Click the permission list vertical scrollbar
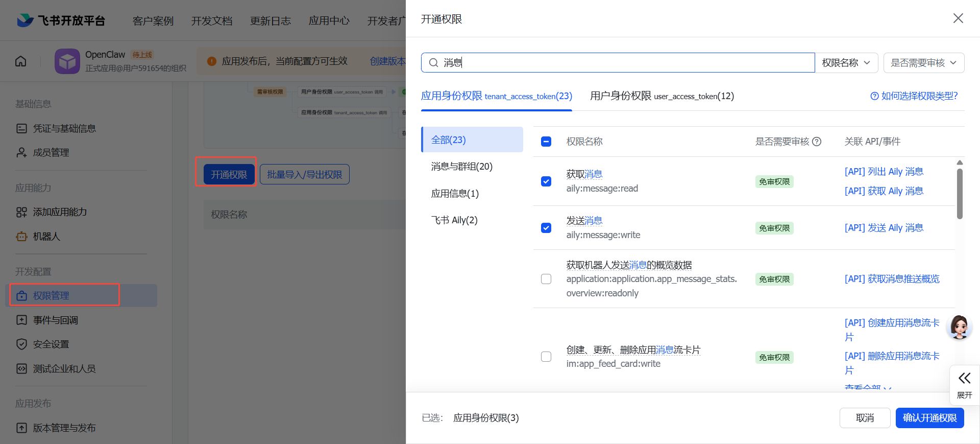The width and height of the screenshot is (980, 444). [x=960, y=194]
